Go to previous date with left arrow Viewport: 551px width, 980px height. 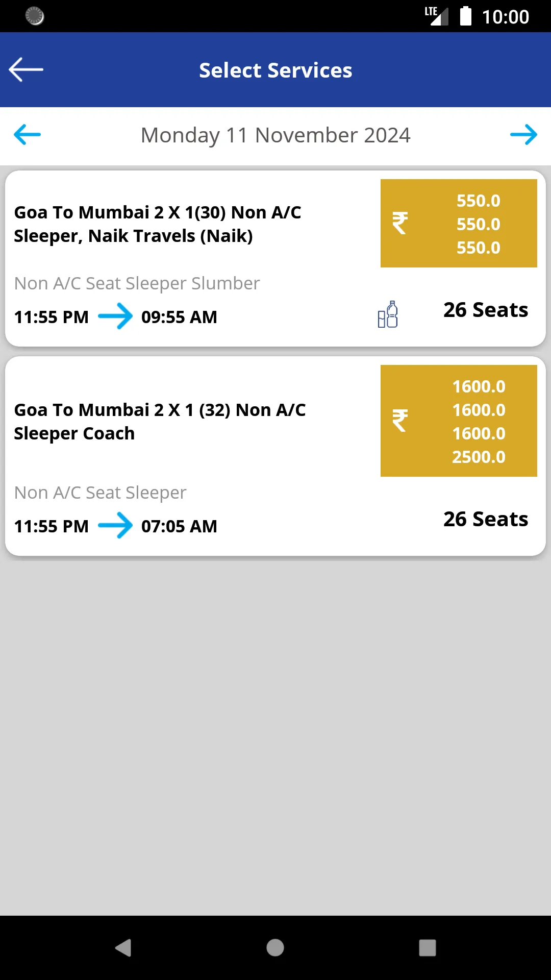pos(27,135)
